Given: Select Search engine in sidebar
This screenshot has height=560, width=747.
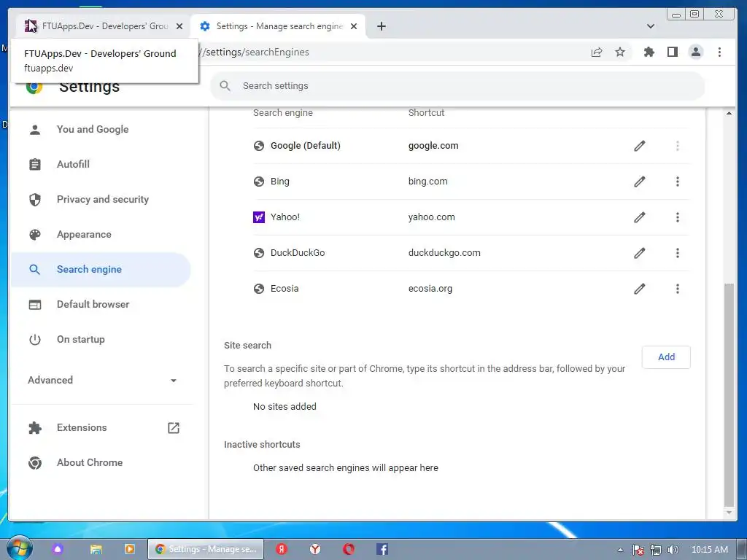Looking at the screenshot, I should pos(101,270).
